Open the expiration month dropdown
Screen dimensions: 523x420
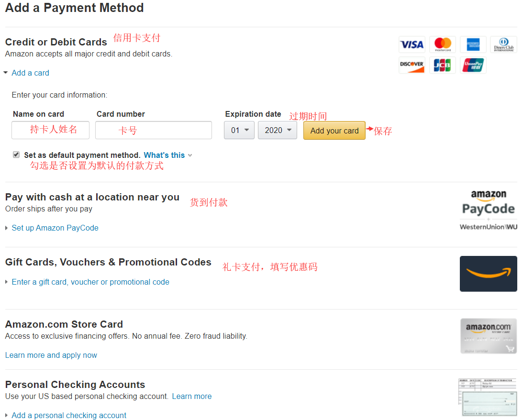(239, 130)
